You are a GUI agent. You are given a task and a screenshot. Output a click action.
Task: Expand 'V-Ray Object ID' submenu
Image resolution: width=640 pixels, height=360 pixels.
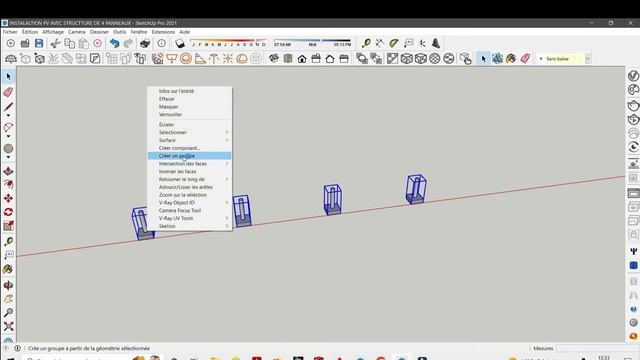(x=190, y=203)
